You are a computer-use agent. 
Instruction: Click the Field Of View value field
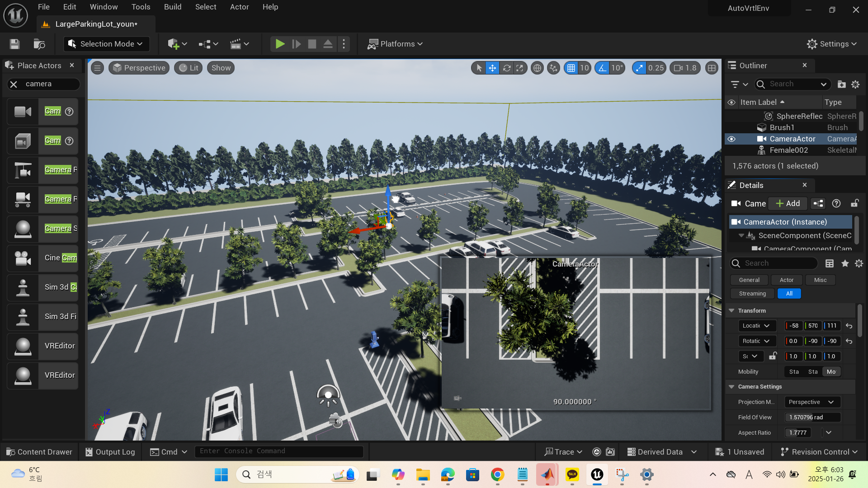tap(812, 418)
